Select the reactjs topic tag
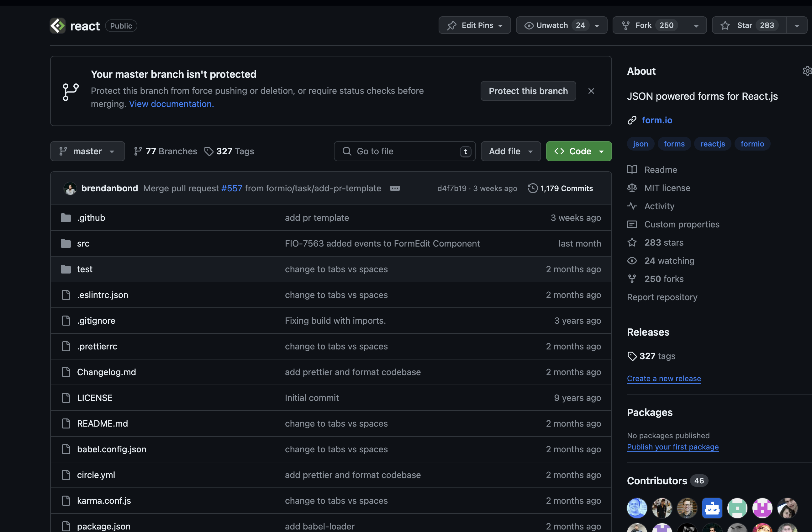812x532 pixels. click(x=712, y=144)
